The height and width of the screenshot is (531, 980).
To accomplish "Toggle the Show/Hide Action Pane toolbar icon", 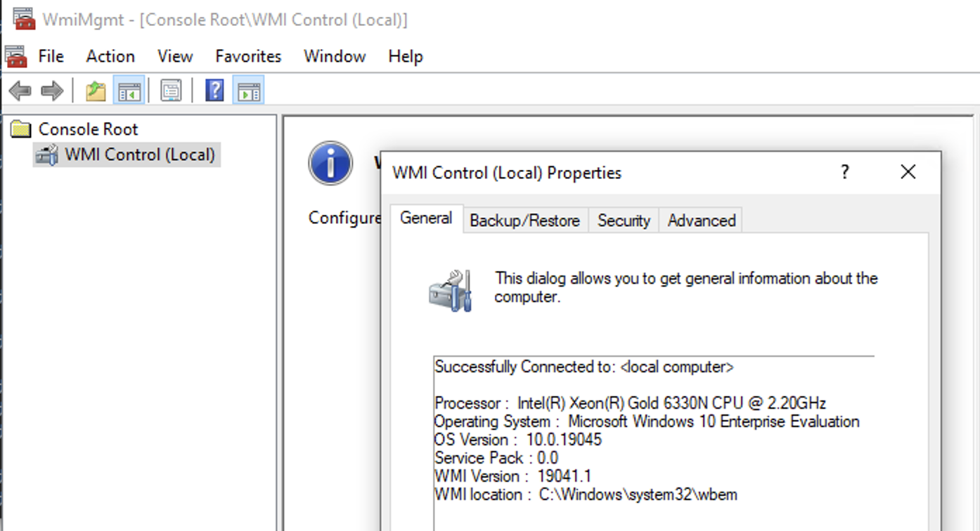I will (x=248, y=91).
